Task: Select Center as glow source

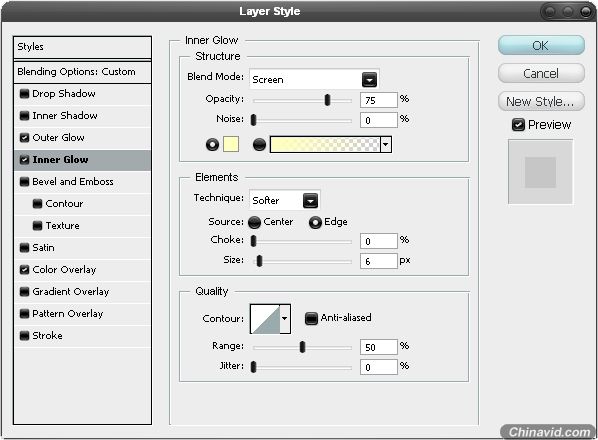Action: (x=254, y=222)
